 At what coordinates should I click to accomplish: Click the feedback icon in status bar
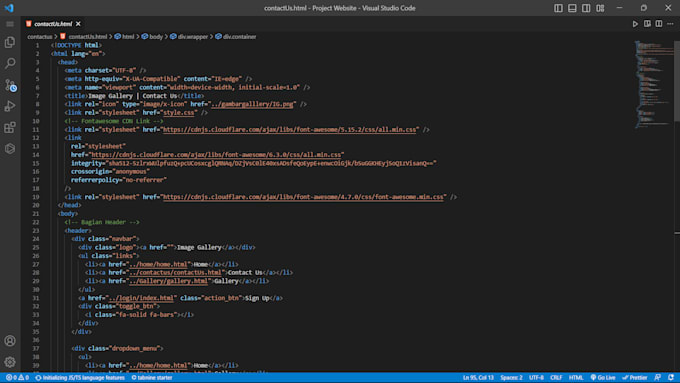(x=657, y=378)
